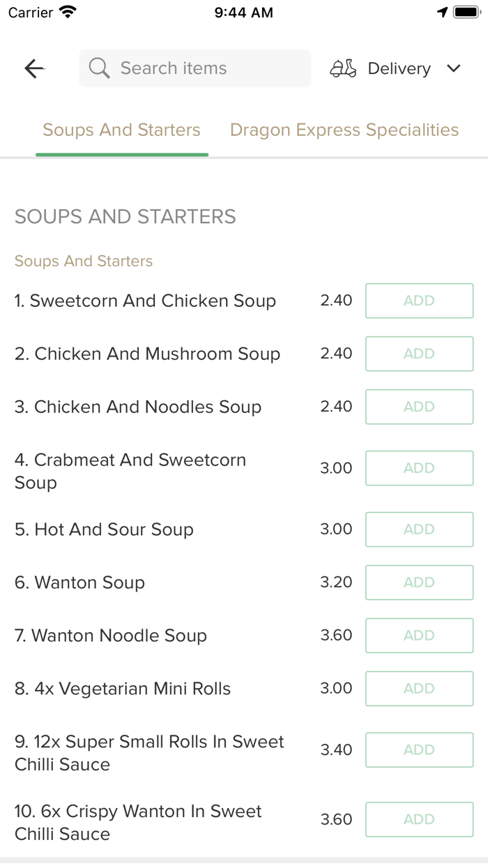Add Crabmeat And Sweetcorn Soup
This screenshot has height=868, width=488.
[x=419, y=468]
